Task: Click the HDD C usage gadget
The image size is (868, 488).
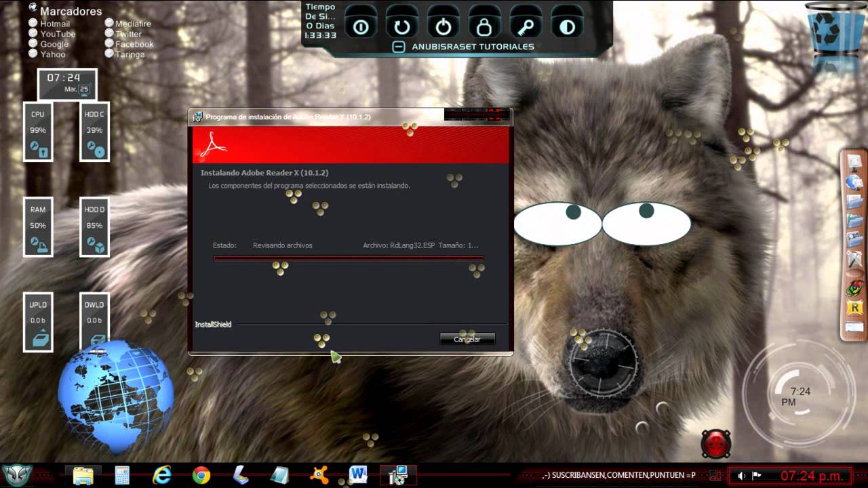Action: 94,131
